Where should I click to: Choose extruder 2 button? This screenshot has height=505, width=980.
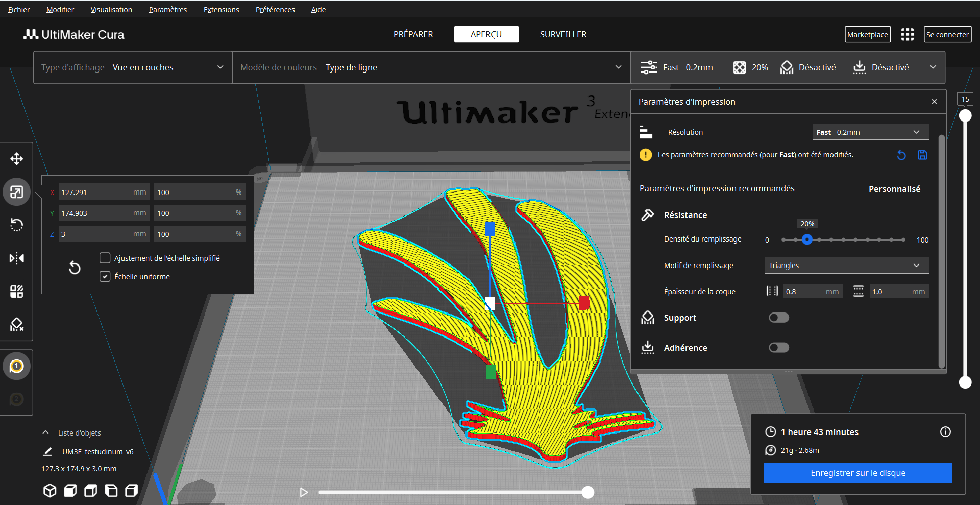[16, 399]
